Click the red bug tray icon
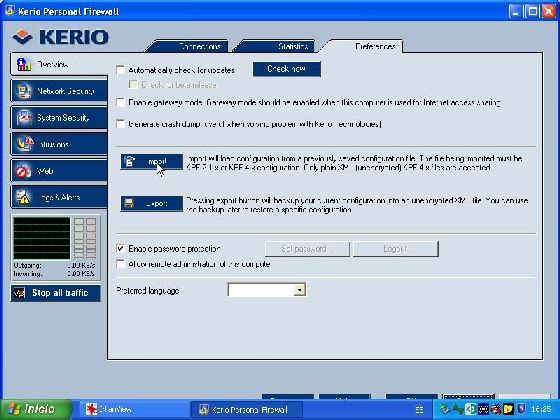Screen dimensions: 560x420 tap(496, 409)
